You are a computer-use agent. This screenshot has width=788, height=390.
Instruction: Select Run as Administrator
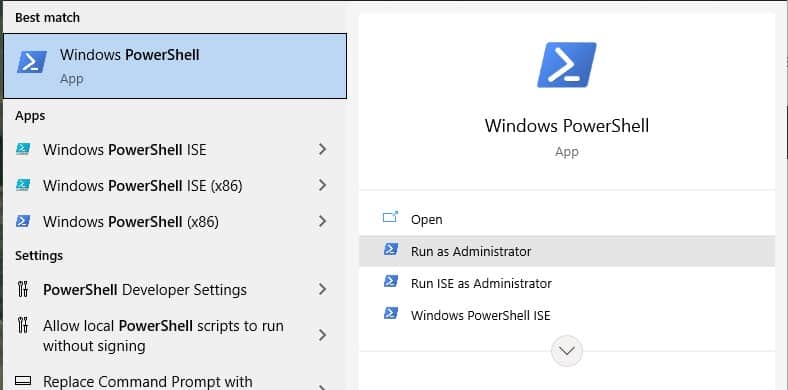567,251
